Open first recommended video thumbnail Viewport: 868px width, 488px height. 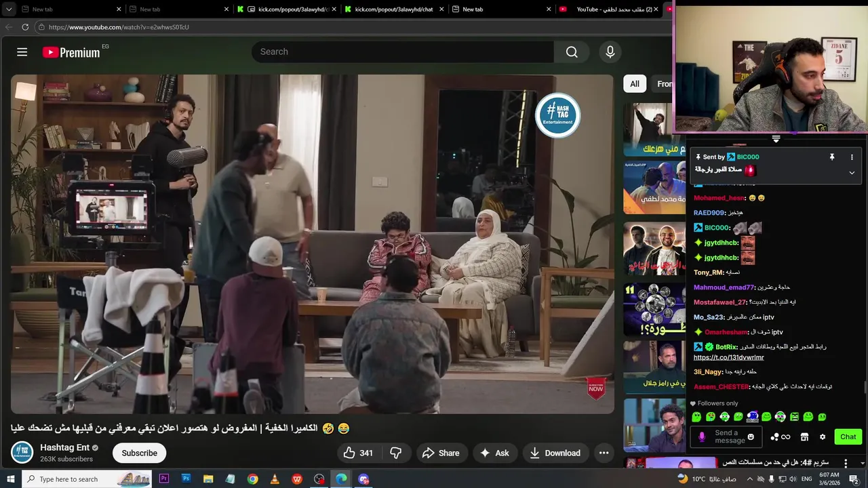click(x=654, y=129)
